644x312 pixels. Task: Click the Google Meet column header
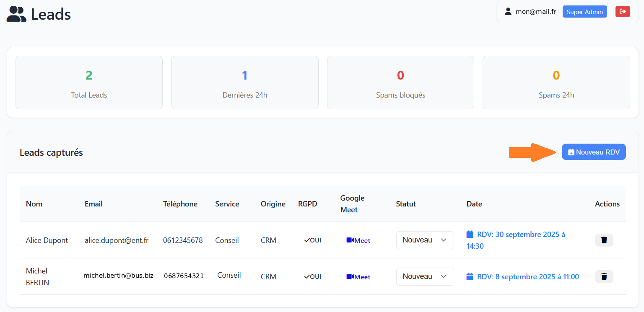(352, 204)
